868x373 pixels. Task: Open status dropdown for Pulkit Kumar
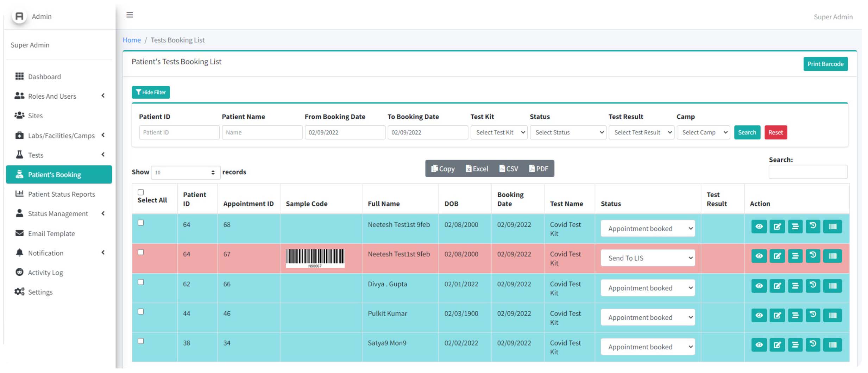(x=648, y=317)
